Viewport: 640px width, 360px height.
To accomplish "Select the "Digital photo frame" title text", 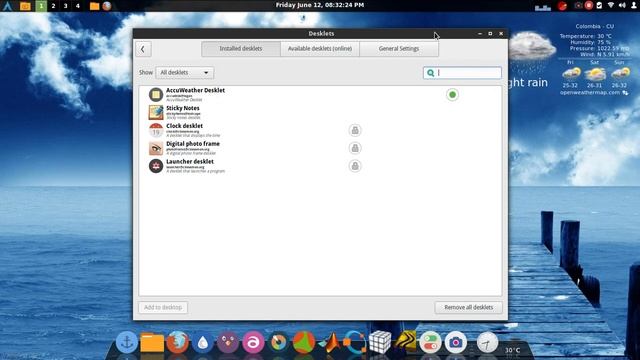I will 193,144.
